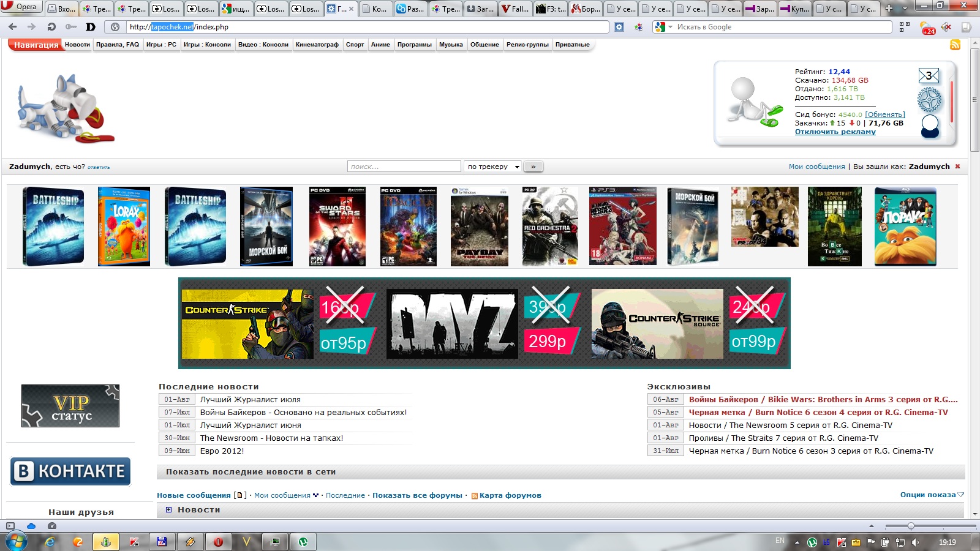Viewport: 980px width, 551px height.
Task: Open the Кинематограф menu
Action: point(317,45)
